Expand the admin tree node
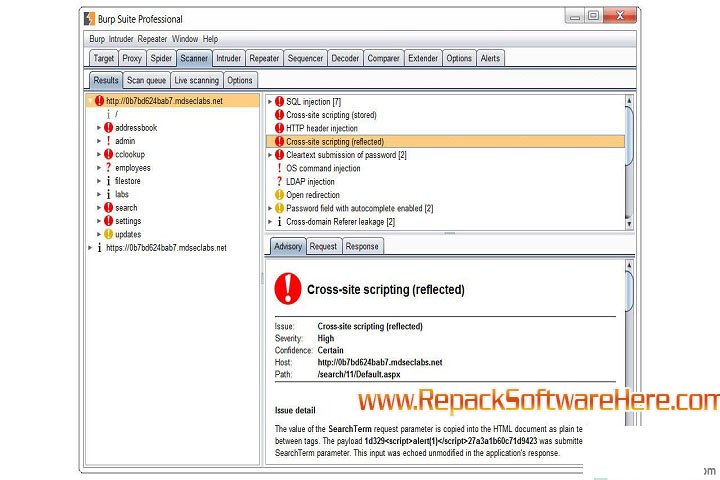The height and width of the screenshot is (480, 720). (99, 141)
